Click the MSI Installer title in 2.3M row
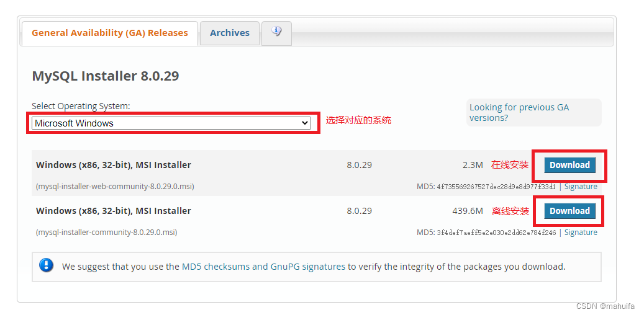Screen dimensions: 644x315 tap(114, 166)
